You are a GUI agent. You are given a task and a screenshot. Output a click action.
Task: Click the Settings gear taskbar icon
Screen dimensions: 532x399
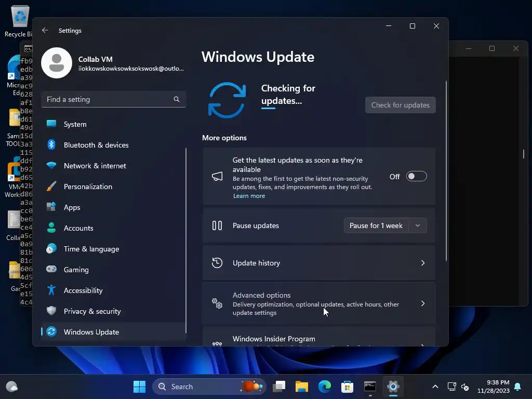coord(393,387)
